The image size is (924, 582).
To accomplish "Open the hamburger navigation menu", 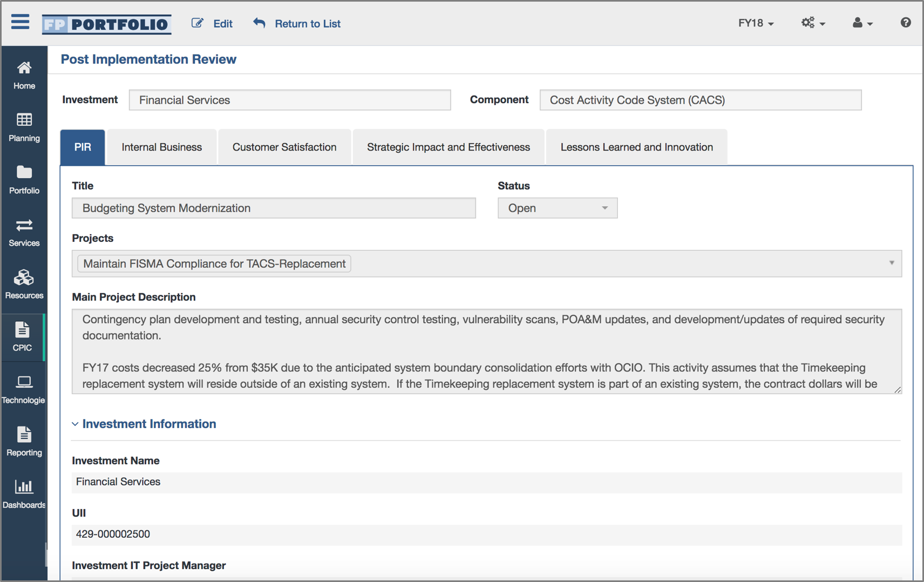I will 21,22.
